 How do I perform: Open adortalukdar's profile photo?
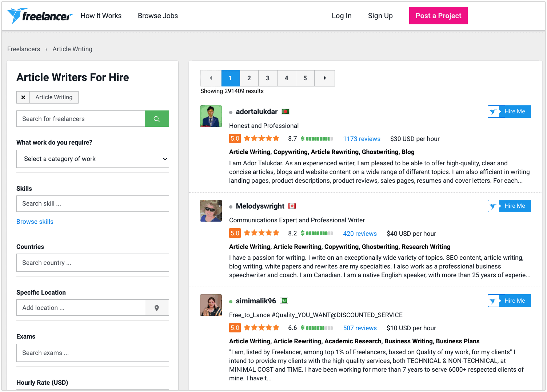[211, 116]
